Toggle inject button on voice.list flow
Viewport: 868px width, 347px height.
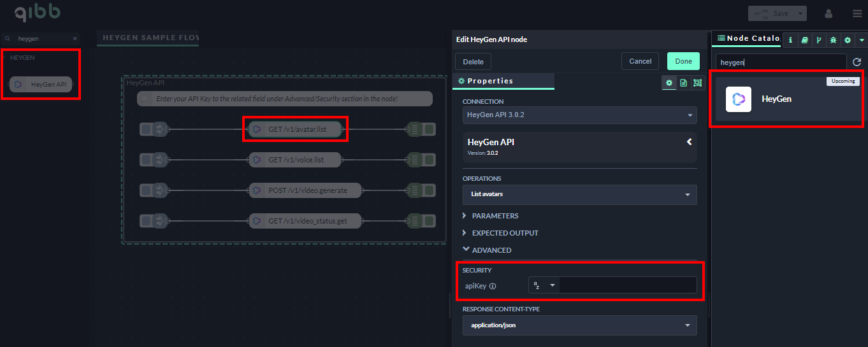(146, 160)
